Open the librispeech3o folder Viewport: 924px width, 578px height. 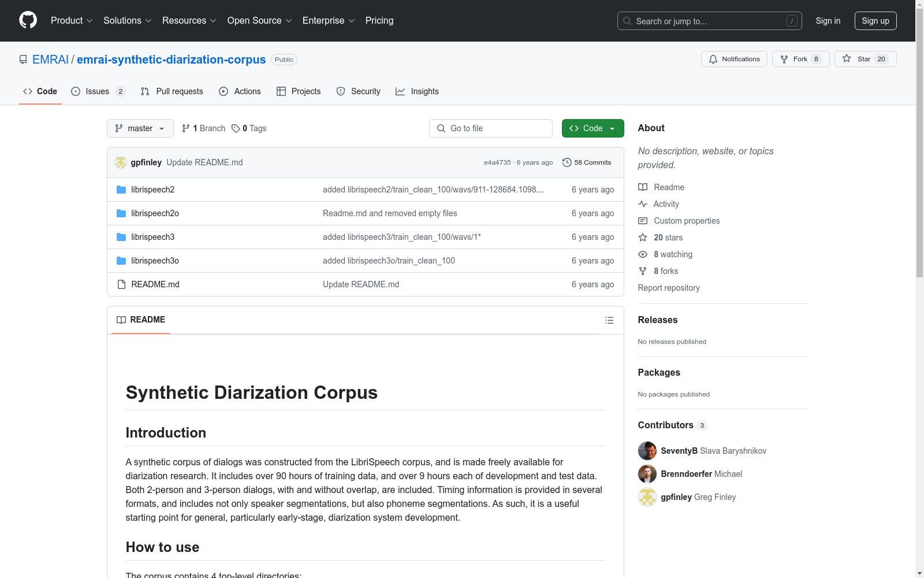(x=155, y=261)
